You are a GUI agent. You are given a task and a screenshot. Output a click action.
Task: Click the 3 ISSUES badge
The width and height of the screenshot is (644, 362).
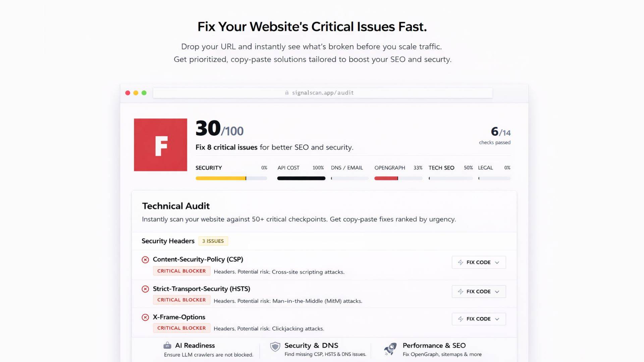click(x=213, y=241)
